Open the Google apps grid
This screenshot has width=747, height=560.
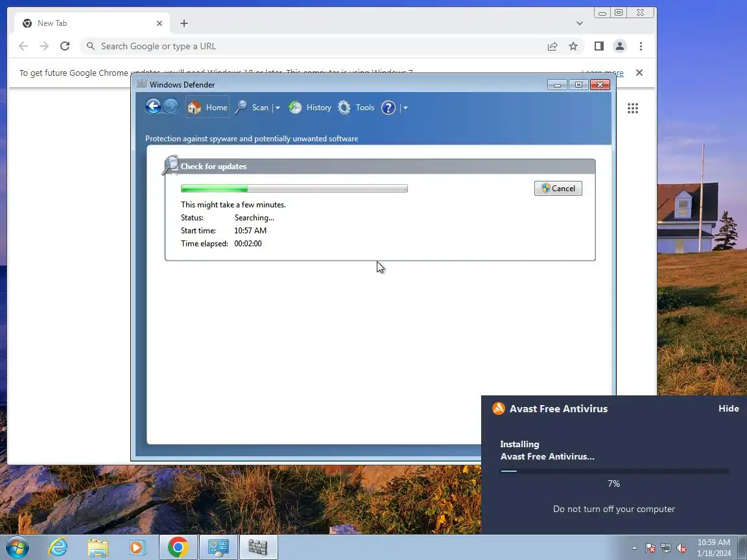(x=633, y=109)
